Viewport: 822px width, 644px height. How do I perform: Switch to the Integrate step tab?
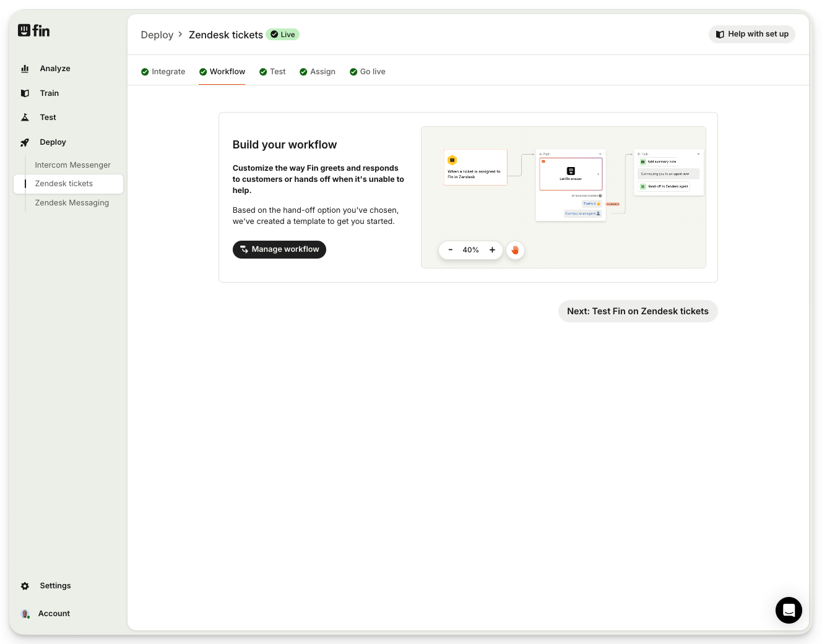(x=163, y=72)
